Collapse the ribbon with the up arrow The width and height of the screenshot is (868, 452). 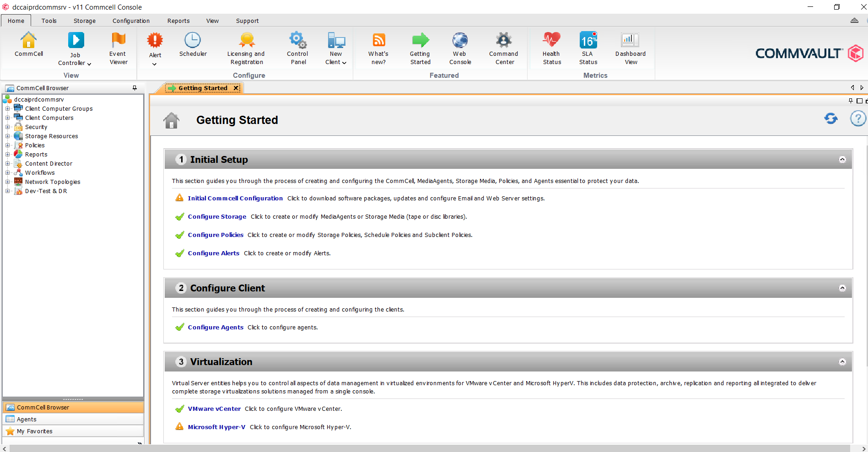pyautogui.click(x=854, y=21)
